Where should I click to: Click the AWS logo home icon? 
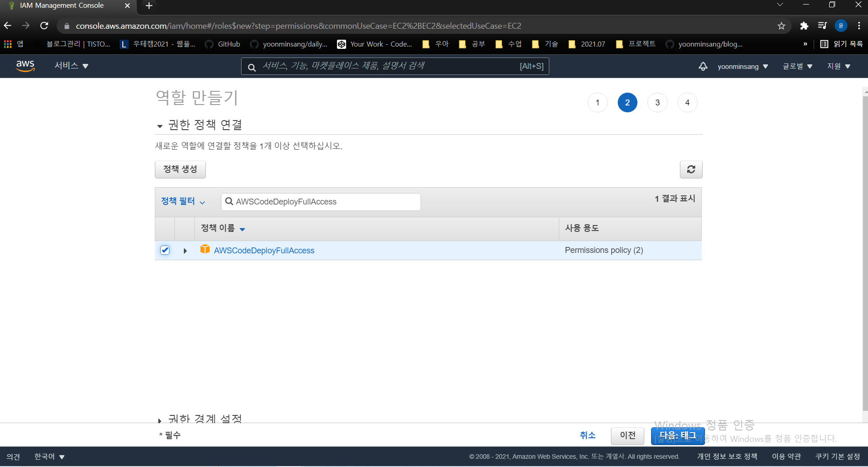tap(26, 66)
